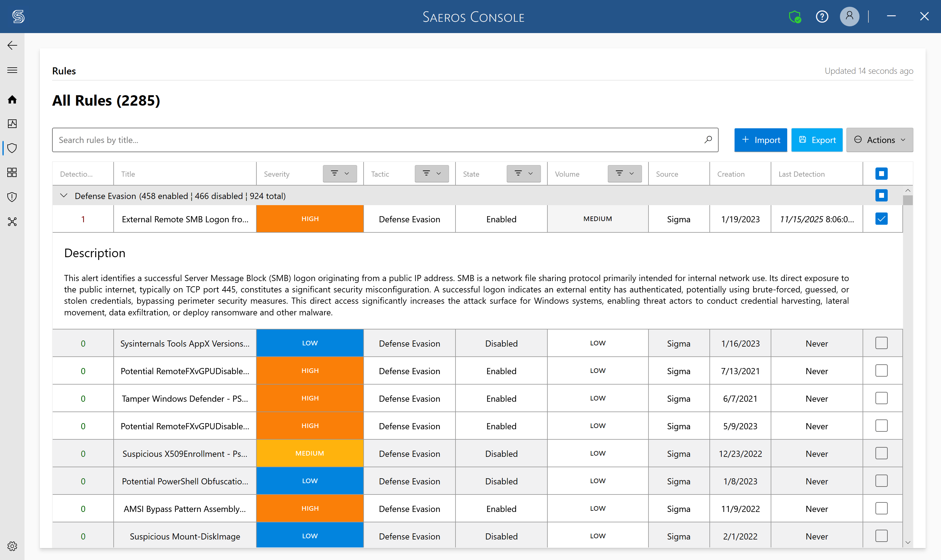
Task: Click the green protection status shield icon
Action: (x=795, y=17)
